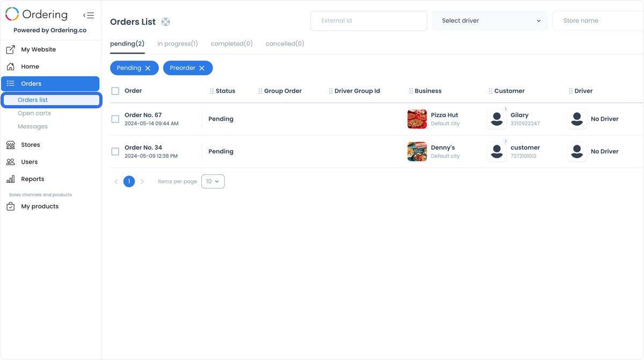The width and height of the screenshot is (644, 360).
Task: Tick the checkbox for Order No. 34
Action: tap(115, 152)
